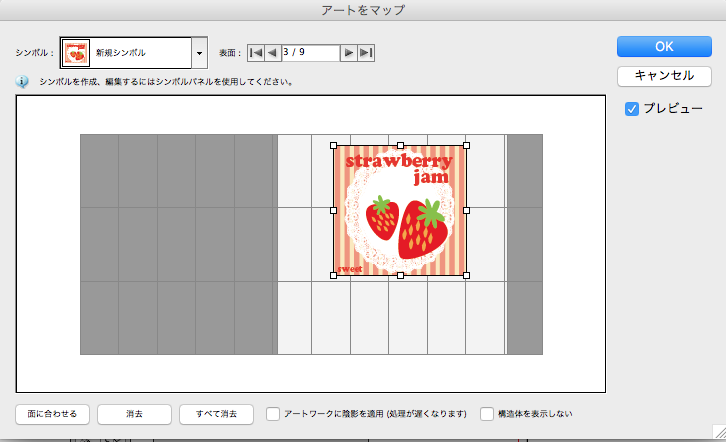Go to the previous surface
Image resolution: width=726 pixels, height=442 pixels.
tap(273, 53)
